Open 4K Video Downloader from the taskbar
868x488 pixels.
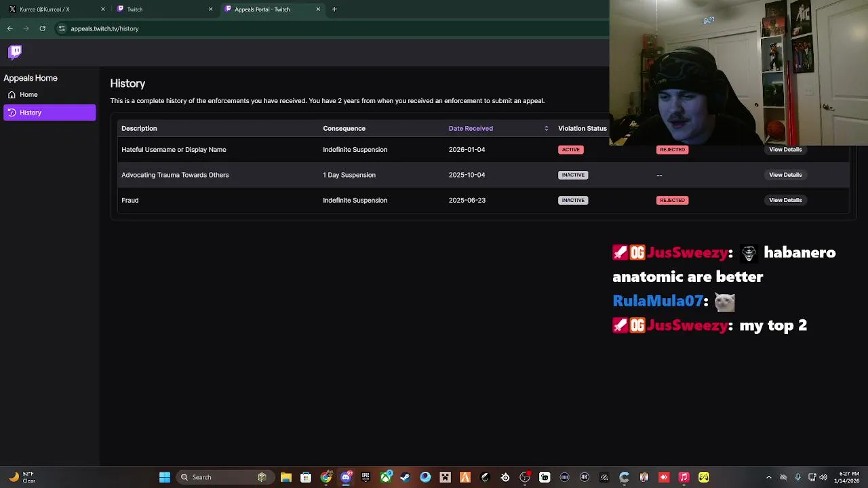585,477
